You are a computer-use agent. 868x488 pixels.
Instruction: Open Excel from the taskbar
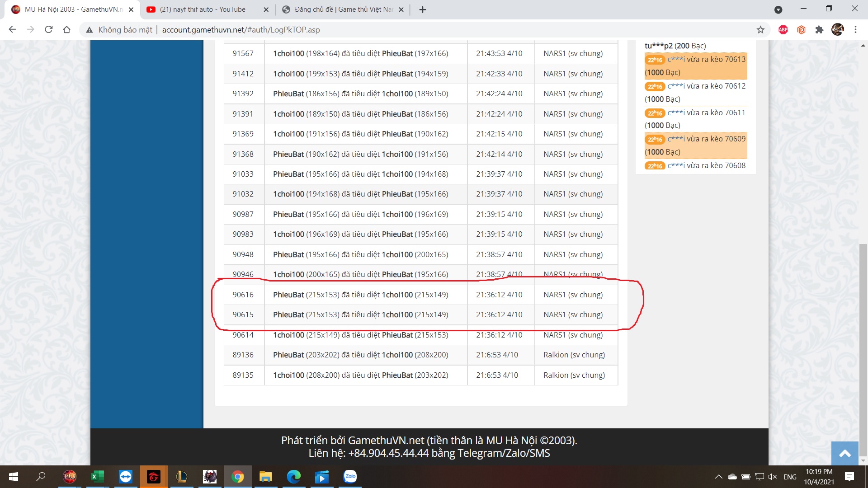pyautogui.click(x=97, y=476)
